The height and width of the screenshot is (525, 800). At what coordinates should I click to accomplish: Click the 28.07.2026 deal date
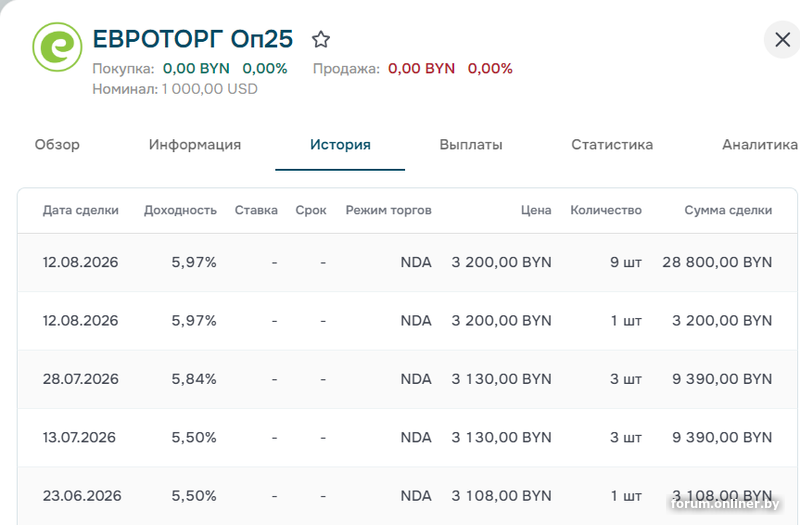coord(81,379)
